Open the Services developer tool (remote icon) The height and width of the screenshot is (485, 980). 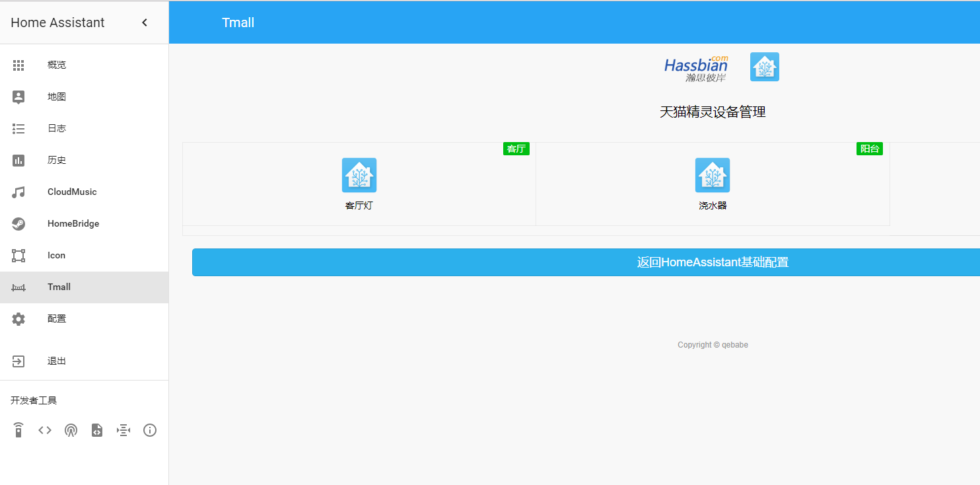click(x=18, y=430)
